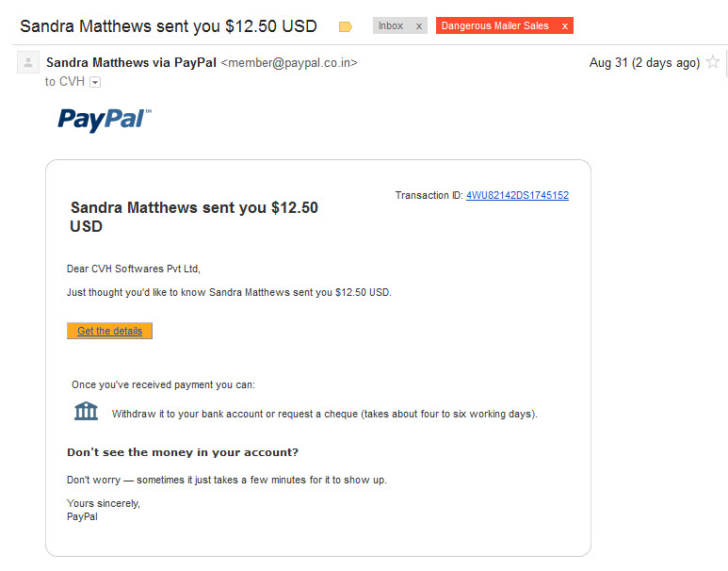Click the "to CVH" recipient text
Viewport: 728px width, 571px height.
[x=65, y=82]
